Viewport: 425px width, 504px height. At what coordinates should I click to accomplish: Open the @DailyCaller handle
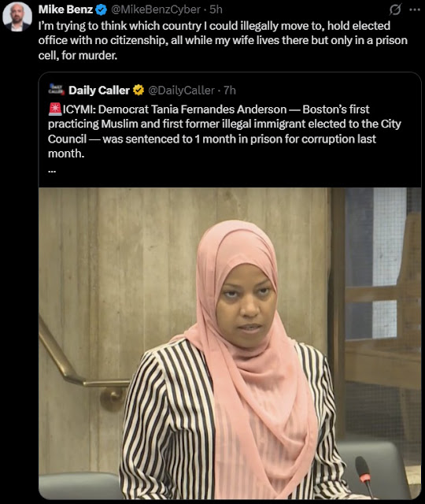pos(181,91)
